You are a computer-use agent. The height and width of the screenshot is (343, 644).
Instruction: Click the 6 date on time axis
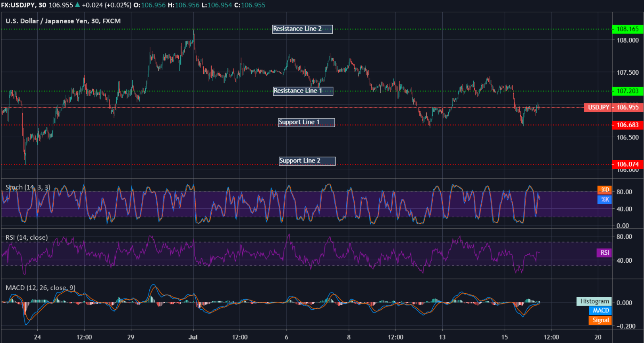(286, 337)
